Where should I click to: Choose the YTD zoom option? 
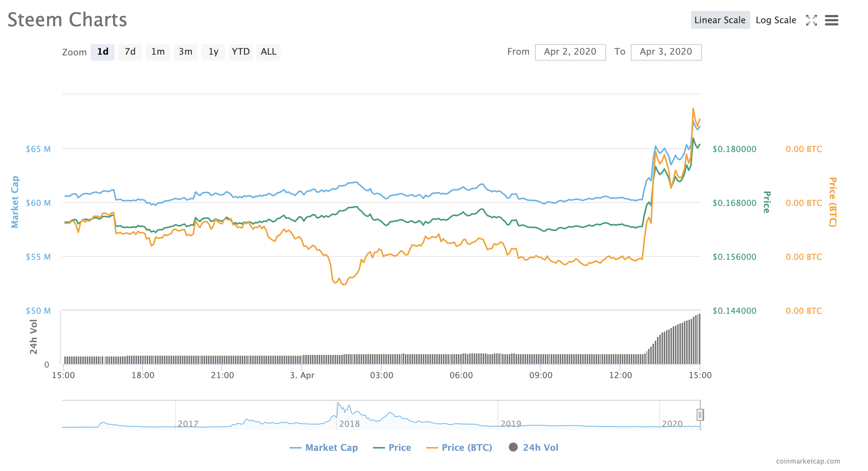coord(241,52)
